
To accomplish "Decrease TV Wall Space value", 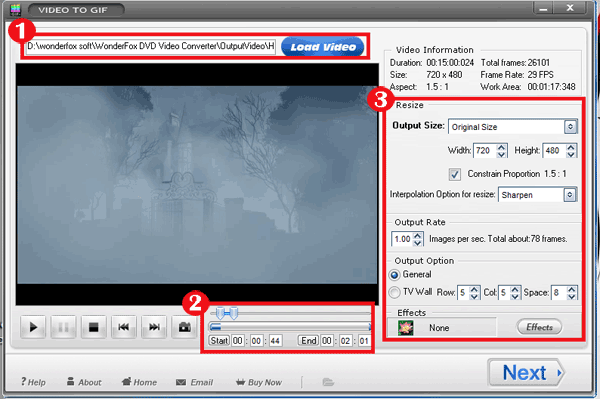I will [x=572, y=296].
